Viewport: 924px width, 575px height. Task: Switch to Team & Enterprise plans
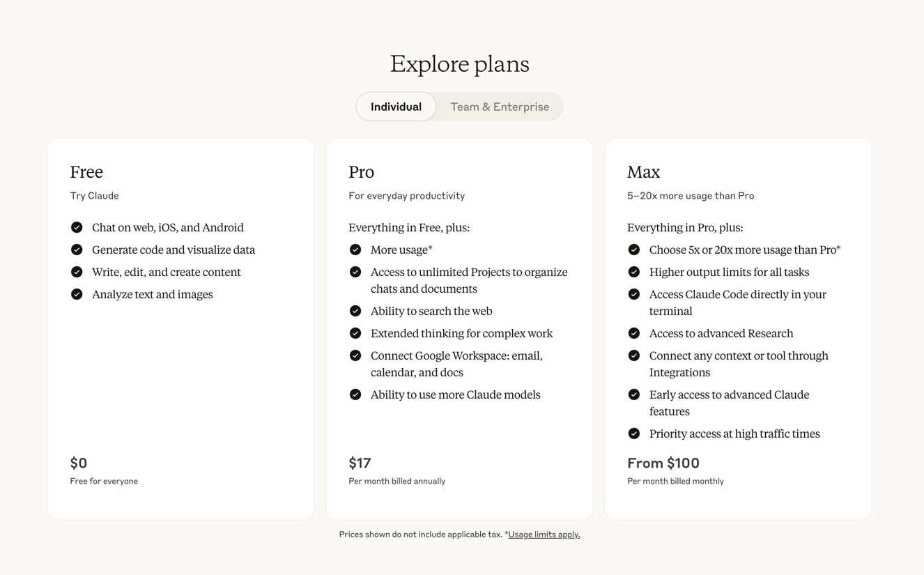500,107
